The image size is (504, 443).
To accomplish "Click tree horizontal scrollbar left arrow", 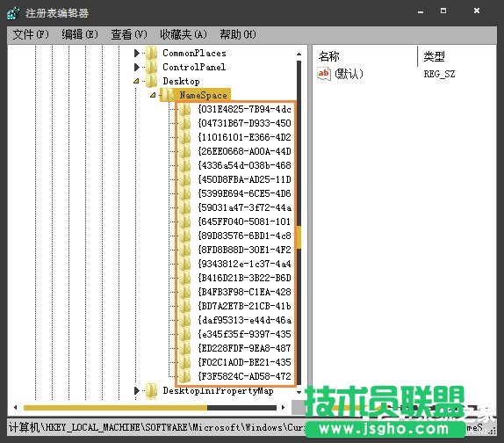I will [x=15, y=407].
